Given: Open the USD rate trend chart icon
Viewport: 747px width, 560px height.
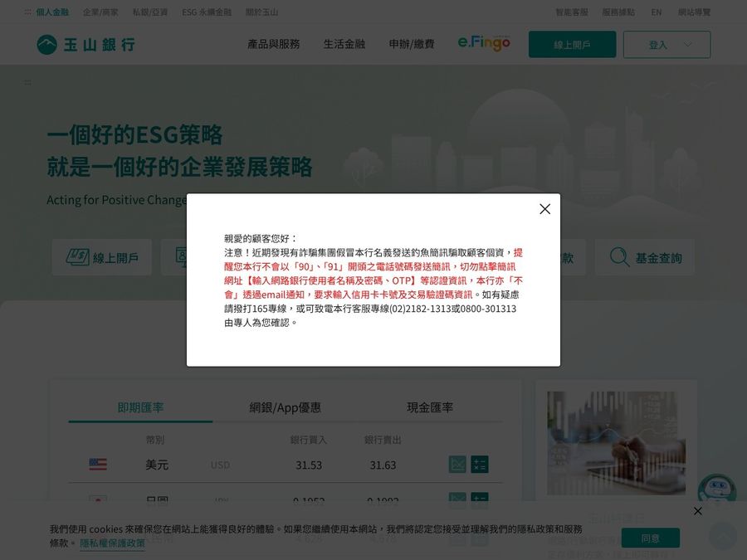Looking at the screenshot, I should tap(457, 465).
